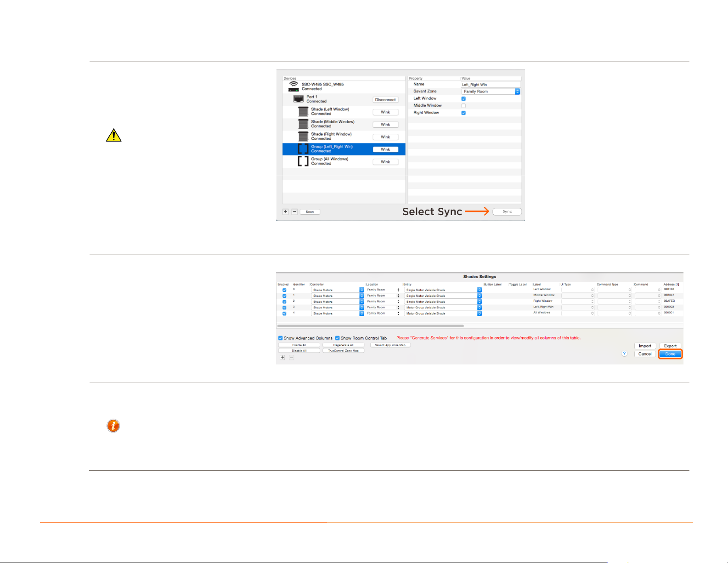Select the SSC-W485 SSC_W485 device row
The height and width of the screenshot is (563, 728).
click(344, 87)
